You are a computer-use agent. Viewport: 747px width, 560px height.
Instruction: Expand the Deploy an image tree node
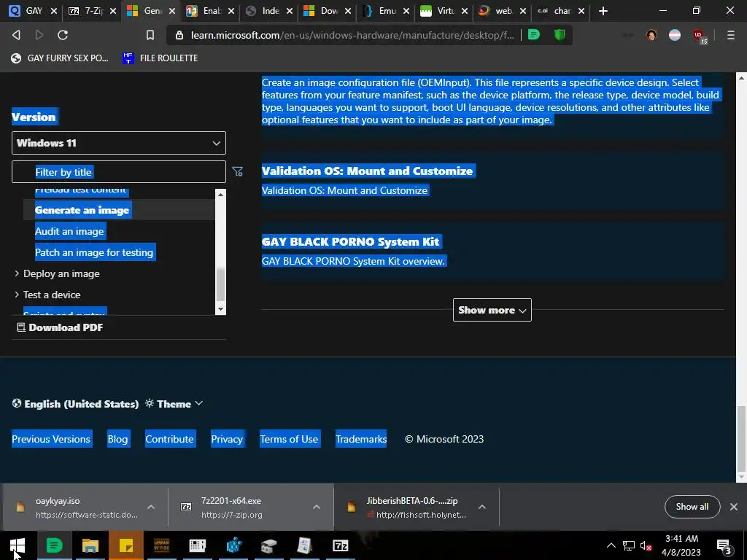(x=17, y=273)
